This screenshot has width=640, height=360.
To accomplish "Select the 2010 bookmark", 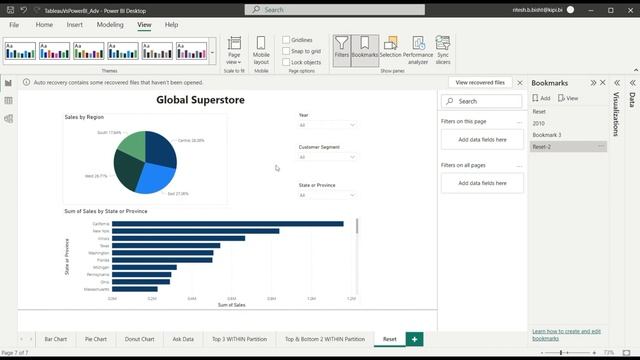I will pos(568,123).
